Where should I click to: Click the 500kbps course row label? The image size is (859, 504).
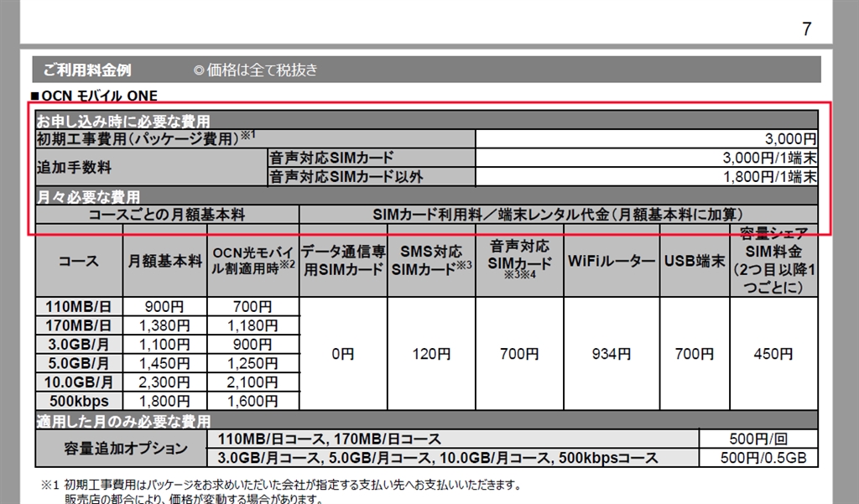tap(79, 401)
